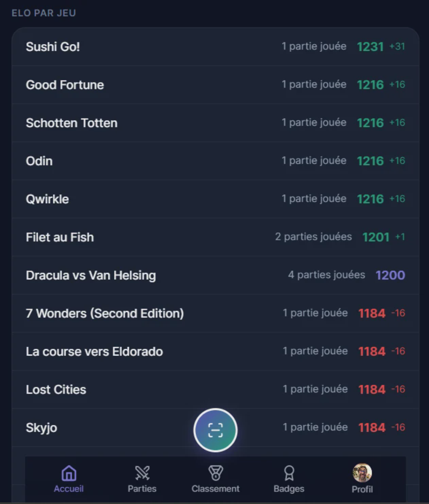Open Dracula vs Van Helsing entry
429x504 pixels.
pyautogui.click(x=216, y=275)
